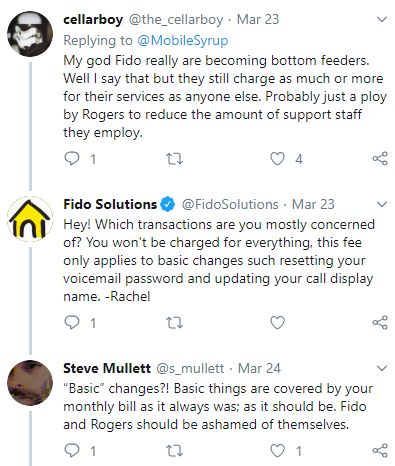Screen dimensions: 395x466
Task: Retweet cellarboy's tweet about Fido
Action: (x=175, y=159)
